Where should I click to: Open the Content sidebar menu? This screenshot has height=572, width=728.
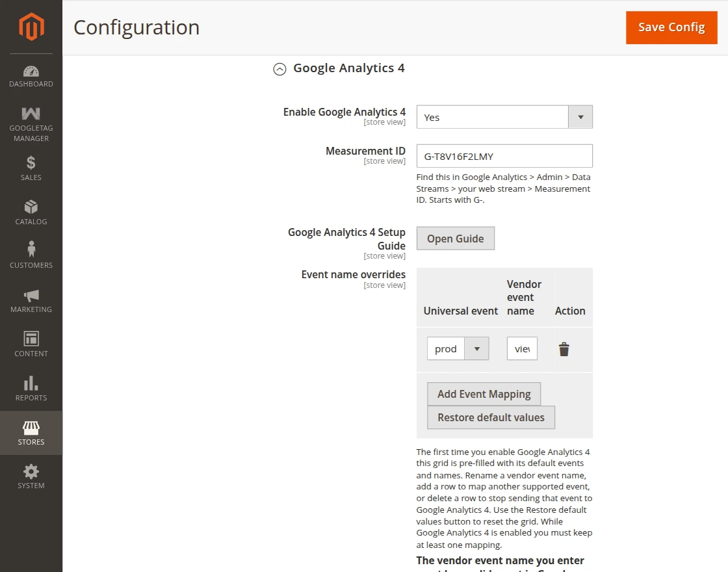point(31,344)
